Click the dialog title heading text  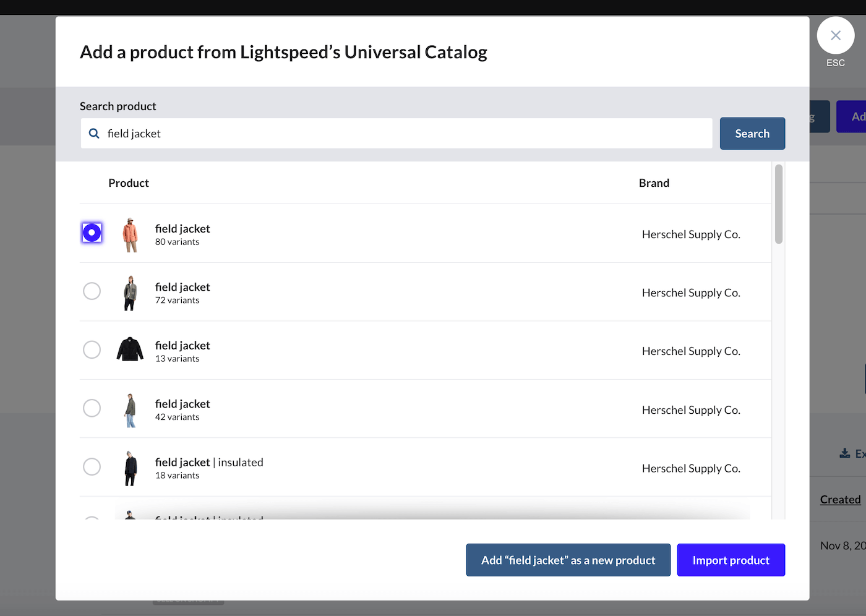pos(283,52)
